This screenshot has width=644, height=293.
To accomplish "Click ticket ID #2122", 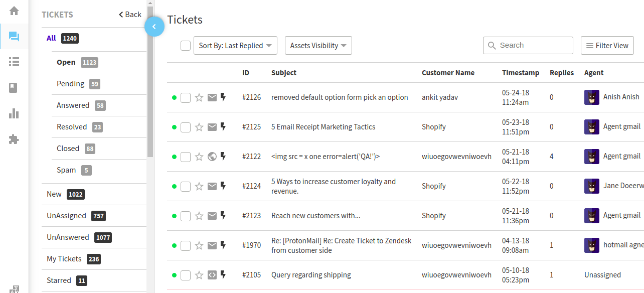I will click(252, 157).
